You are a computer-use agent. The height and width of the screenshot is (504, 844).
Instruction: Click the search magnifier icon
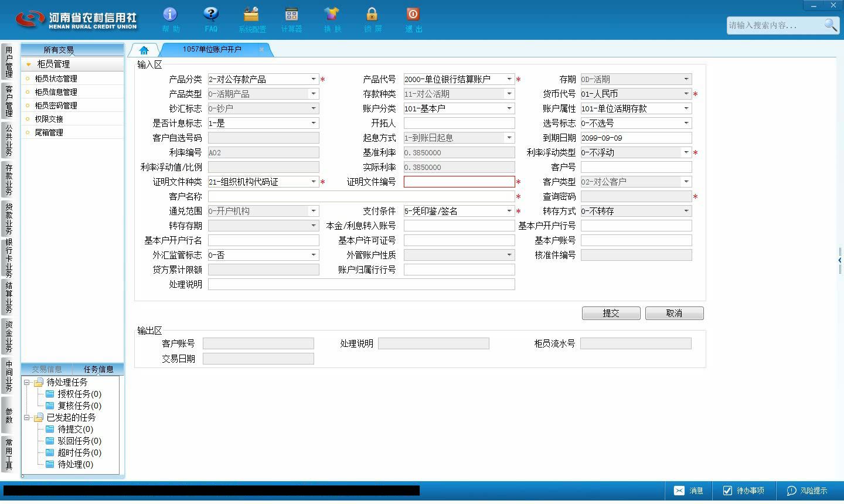click(x=831, y=25)
